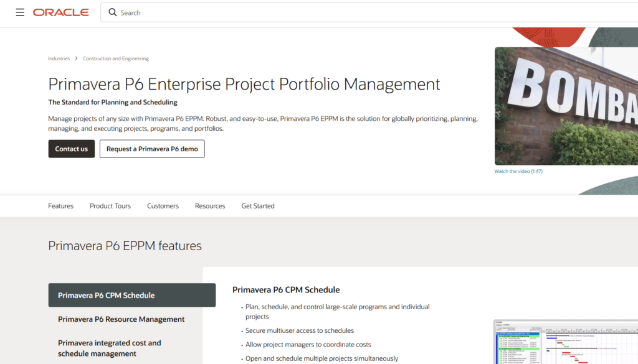Click 'Secure multiuser access to schedules' bullet
The height and width of the screenshot is (364, 638).
click(x=300, y=330)
